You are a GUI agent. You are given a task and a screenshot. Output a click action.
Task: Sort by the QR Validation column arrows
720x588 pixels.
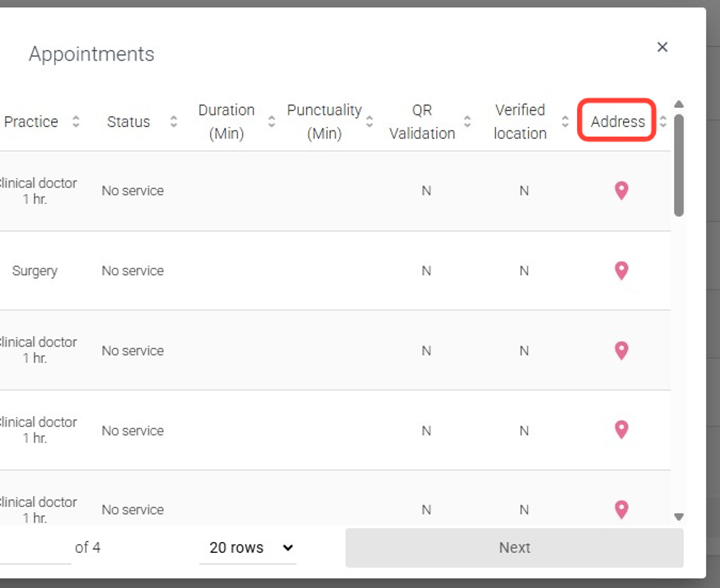tap(468, 122)
